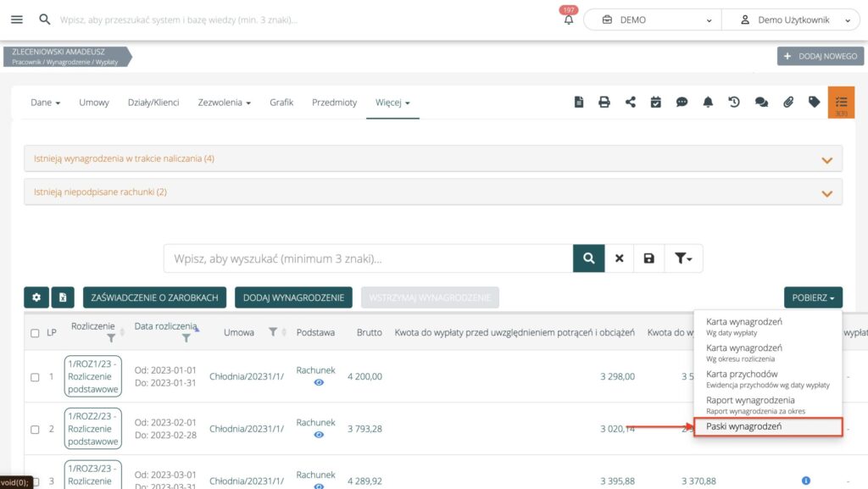Viewport: 868px width, 489px height.
Task: Focus the table search input field
Action: coord(369,258)
